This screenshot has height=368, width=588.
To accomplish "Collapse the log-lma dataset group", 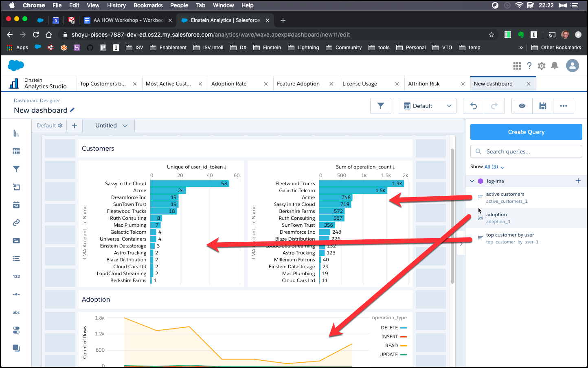I will pos(472,181).
